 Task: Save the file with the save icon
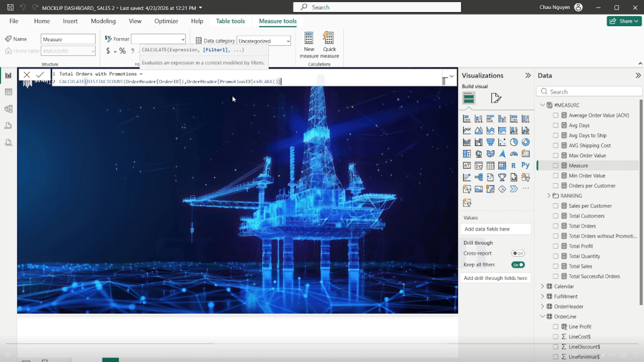tap(10, 7)
